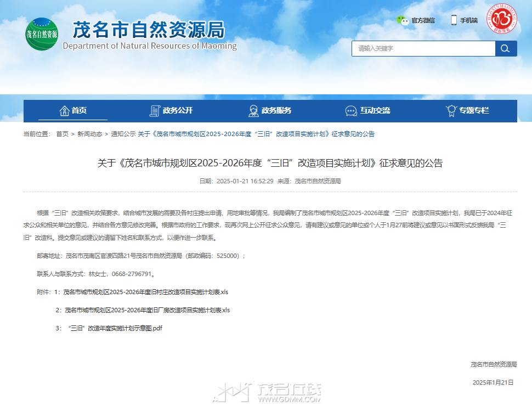The width and height of the screenshot is (532, 405).
Task: Download the 旧厂房改造项目实施计划表.xls attachment
Action: pos(147,310)
